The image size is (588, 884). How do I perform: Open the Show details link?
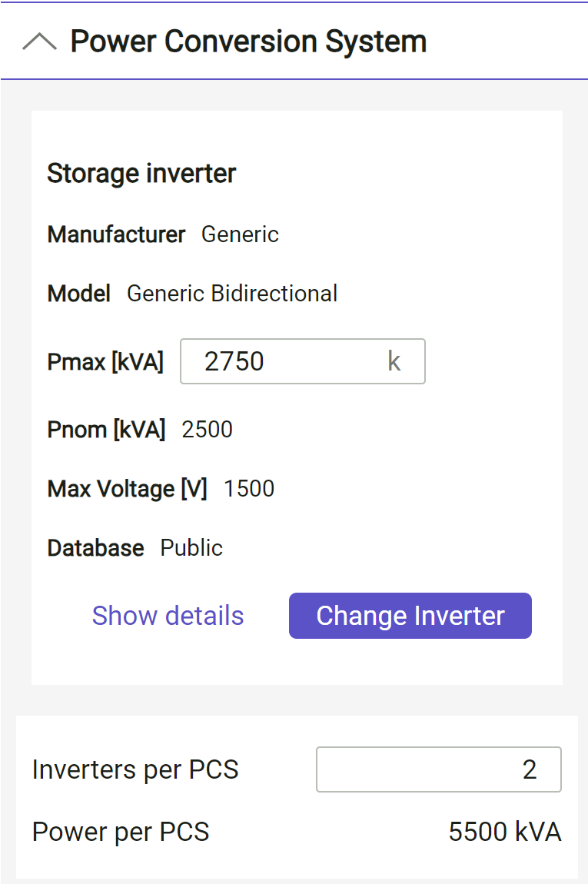(168, 616)
